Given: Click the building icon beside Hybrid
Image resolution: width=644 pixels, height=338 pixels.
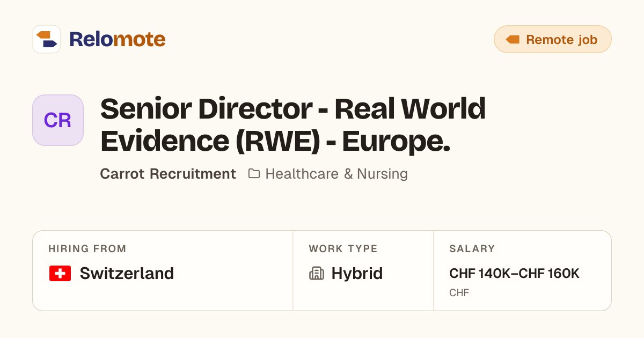Looking at the screenshot, I should (317, 274).
